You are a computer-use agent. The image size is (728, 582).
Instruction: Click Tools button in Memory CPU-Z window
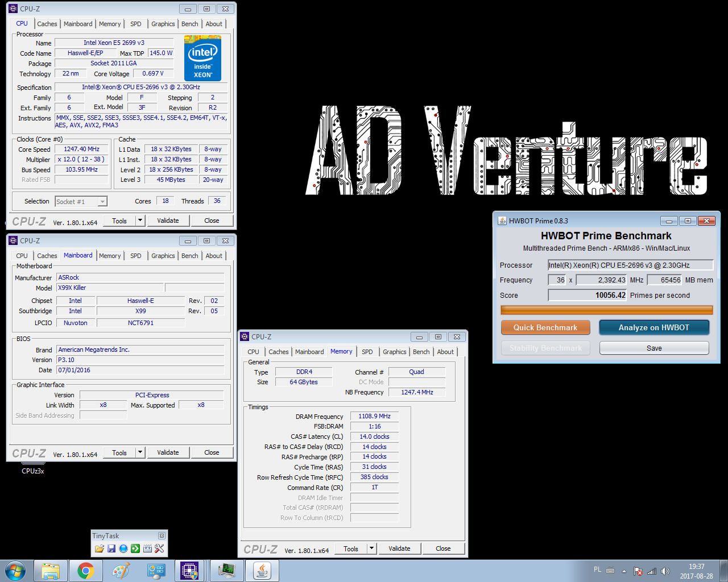(x=351, y=548)
